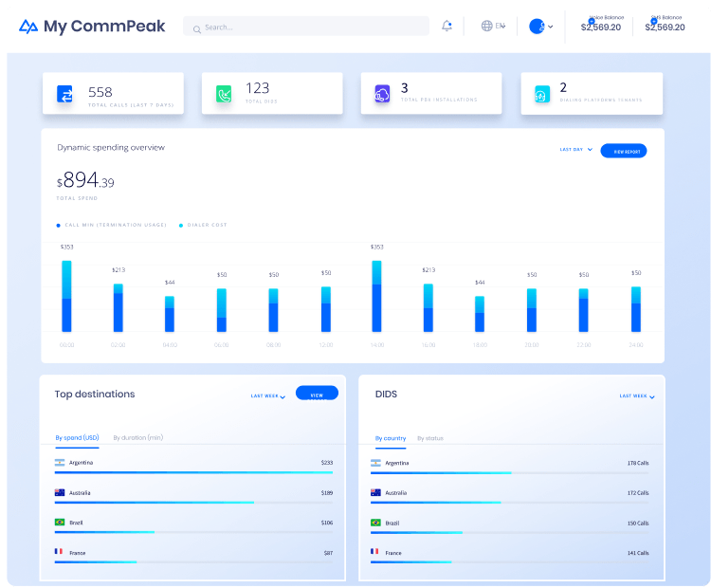Viewport: 711px width, 588px height.
Task: Switch to By duration (min) tab
Action: pyautogui.click(x=138, y=438)
